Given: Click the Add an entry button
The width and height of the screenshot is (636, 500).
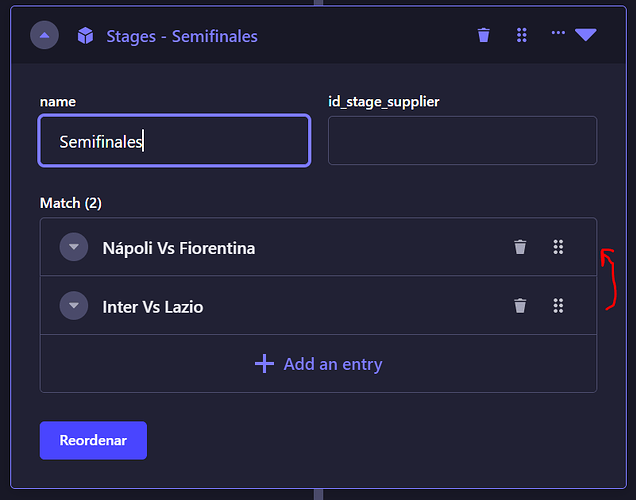Looking at the screenshot, I should [318, 364].
